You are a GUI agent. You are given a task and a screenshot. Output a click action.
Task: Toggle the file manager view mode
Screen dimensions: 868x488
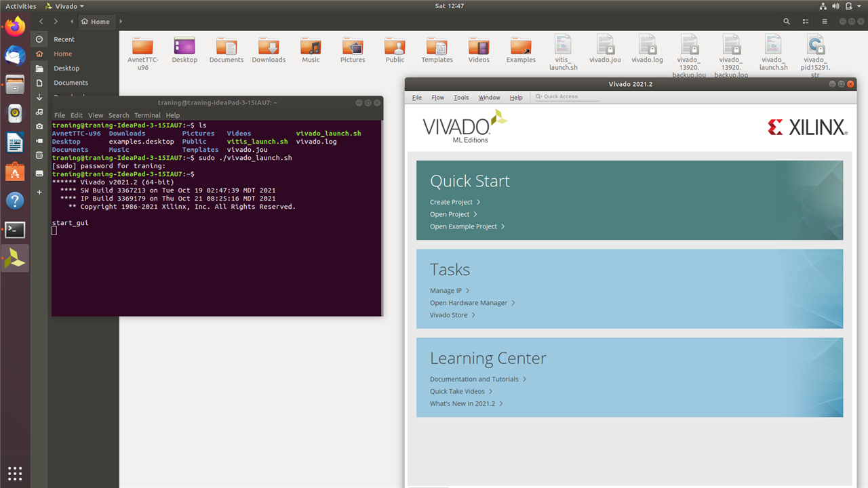(806, 21)
